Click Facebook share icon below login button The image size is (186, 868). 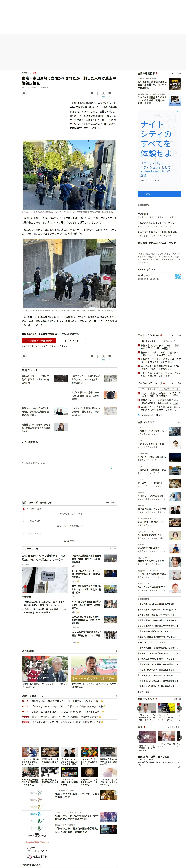point(98,356)
